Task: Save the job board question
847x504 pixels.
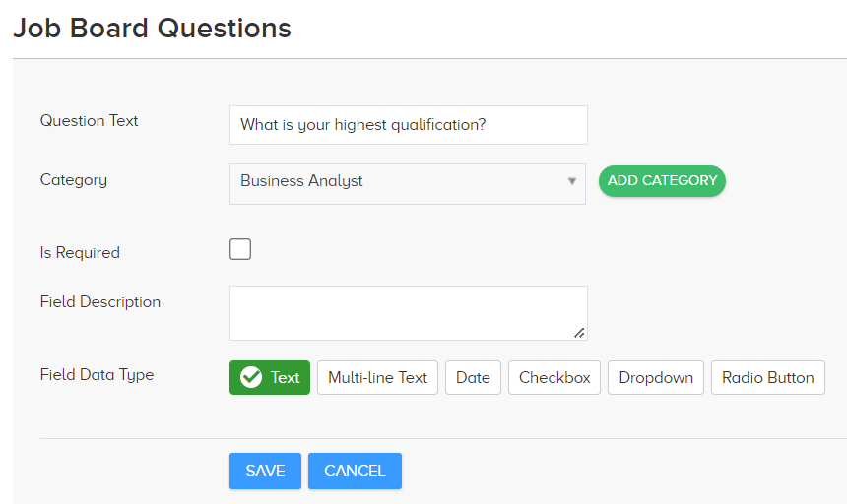Action: pos(265,472)
